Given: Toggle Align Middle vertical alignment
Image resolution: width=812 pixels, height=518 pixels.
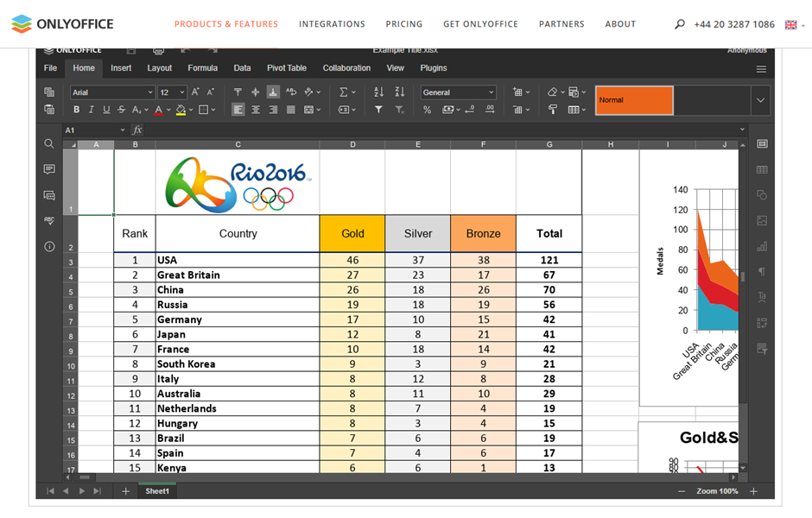Looking at the screenshot, I should 256,92.
